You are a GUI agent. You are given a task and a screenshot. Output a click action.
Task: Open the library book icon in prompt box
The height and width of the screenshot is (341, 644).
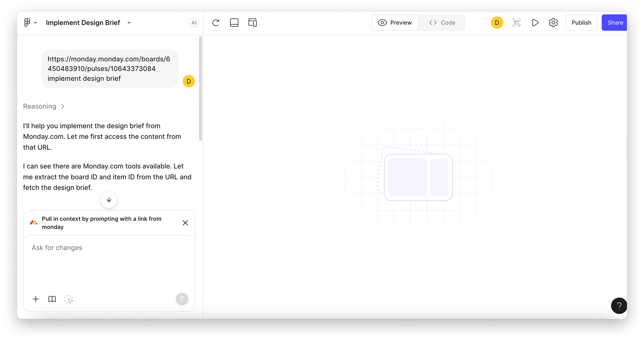coord(52,299)
